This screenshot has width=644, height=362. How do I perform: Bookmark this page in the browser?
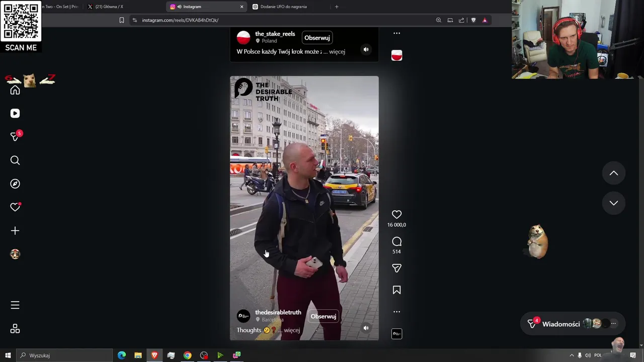[x=122, y=20]
